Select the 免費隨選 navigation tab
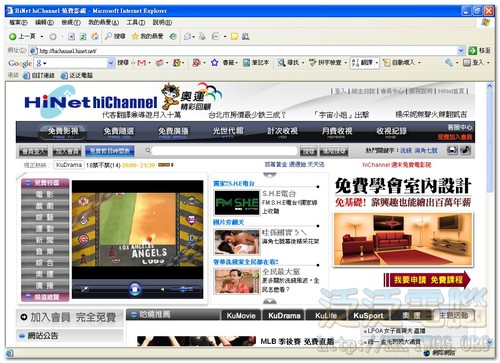The width and height of the screenshot is (500, 363). 118,132
